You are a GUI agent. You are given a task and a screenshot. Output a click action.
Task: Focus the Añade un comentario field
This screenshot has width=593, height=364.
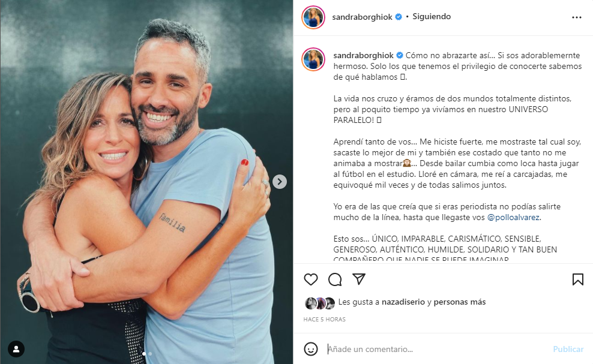pos(435,349)
